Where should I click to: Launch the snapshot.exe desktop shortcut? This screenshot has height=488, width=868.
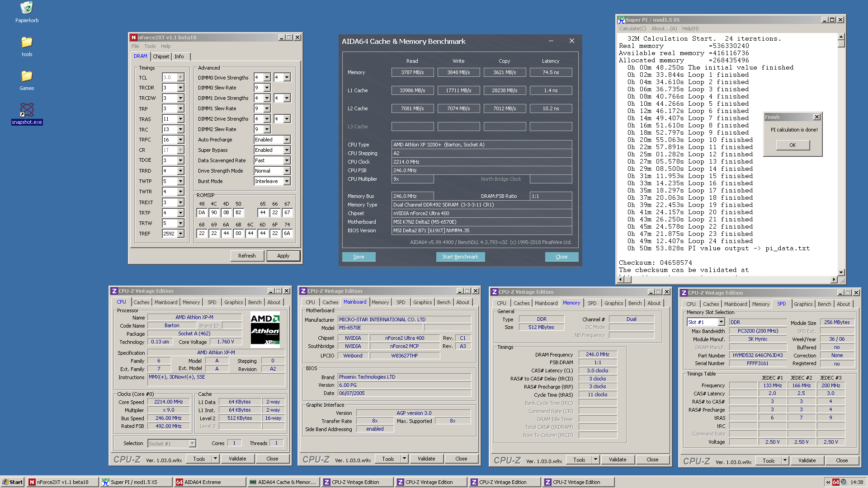pyautogui.click(x=27, y=114)
